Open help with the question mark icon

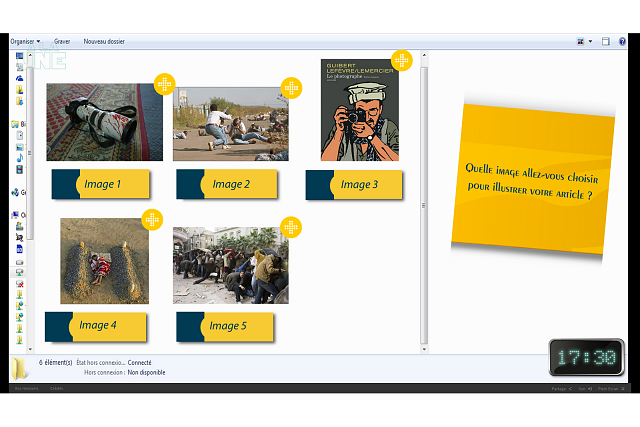click(x=622, y=42)
